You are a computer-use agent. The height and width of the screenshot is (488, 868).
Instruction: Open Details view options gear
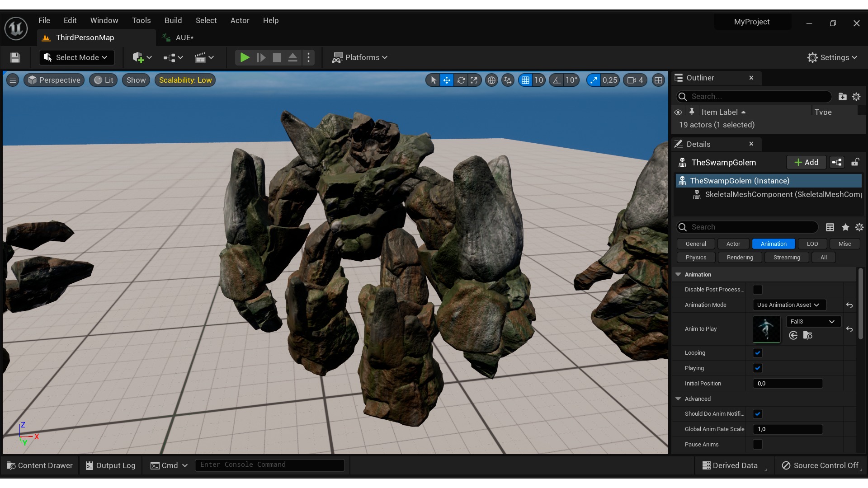[x=859, y=227]
